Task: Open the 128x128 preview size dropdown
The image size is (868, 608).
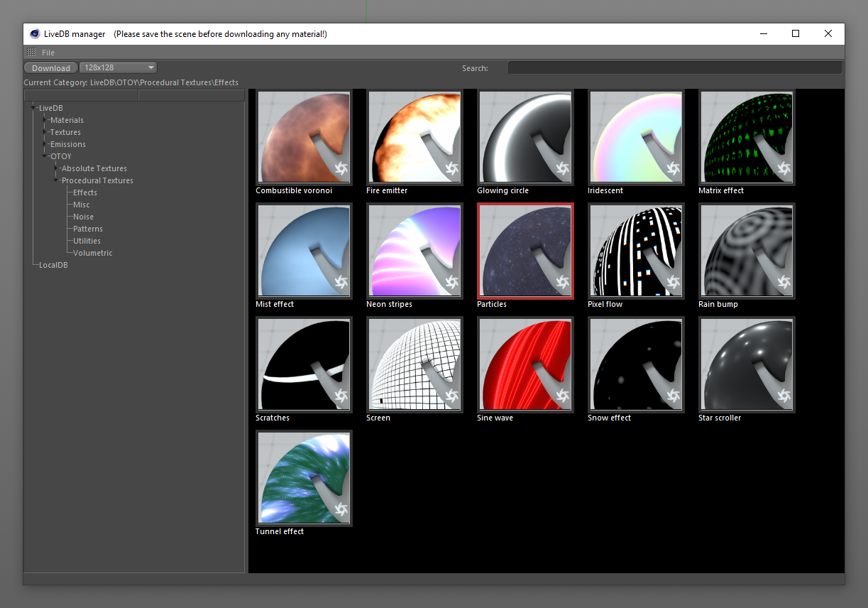Action: click(119, 68)
